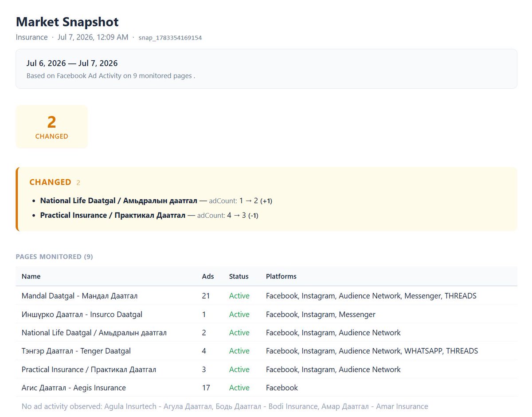Click the Insurance category label
Screen dimensions: 532x417
32,37
